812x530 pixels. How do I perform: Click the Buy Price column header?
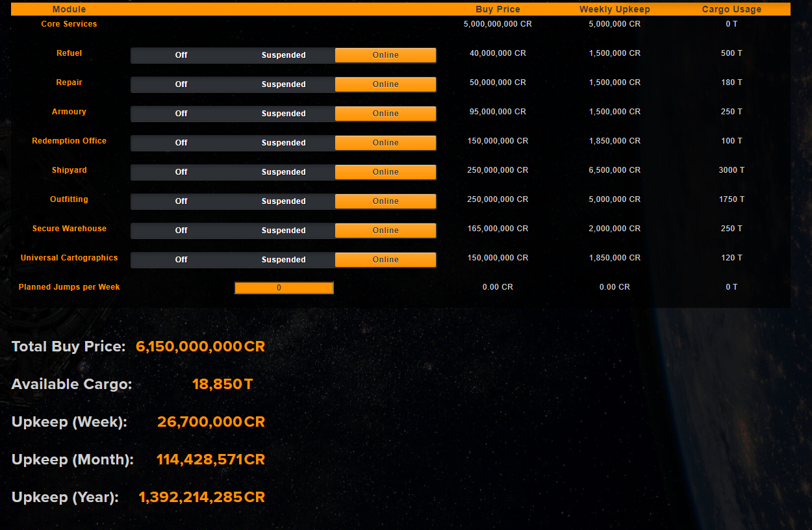[498, 9]
